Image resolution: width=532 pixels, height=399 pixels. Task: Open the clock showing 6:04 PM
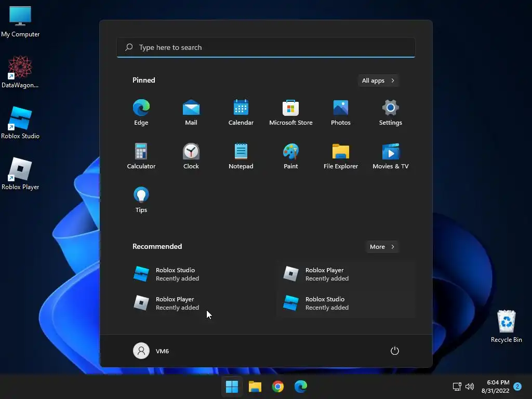pyautogui.click(x=495, y=387)
